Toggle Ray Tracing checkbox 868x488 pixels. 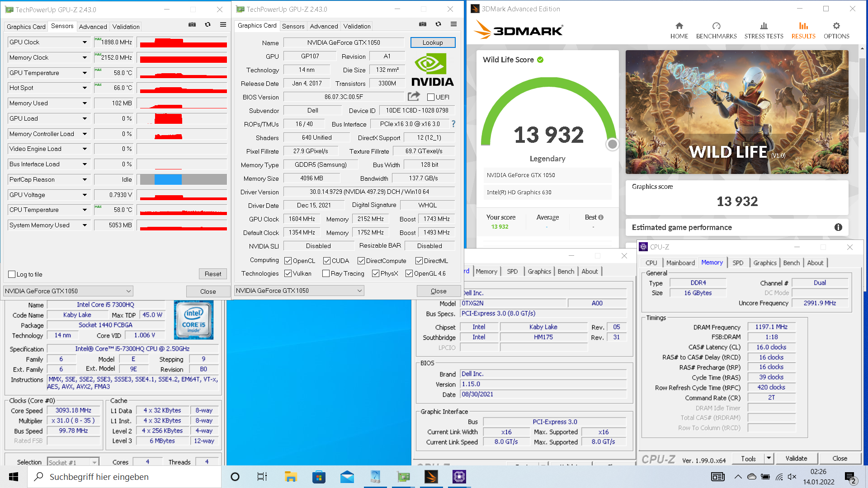[x=326, y=273]
